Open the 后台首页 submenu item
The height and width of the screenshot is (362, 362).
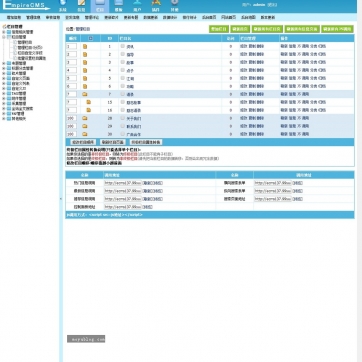tap(209, 17)
